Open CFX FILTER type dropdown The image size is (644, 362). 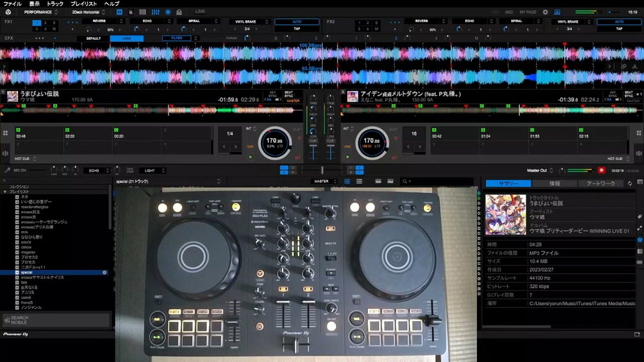(180, 38)
